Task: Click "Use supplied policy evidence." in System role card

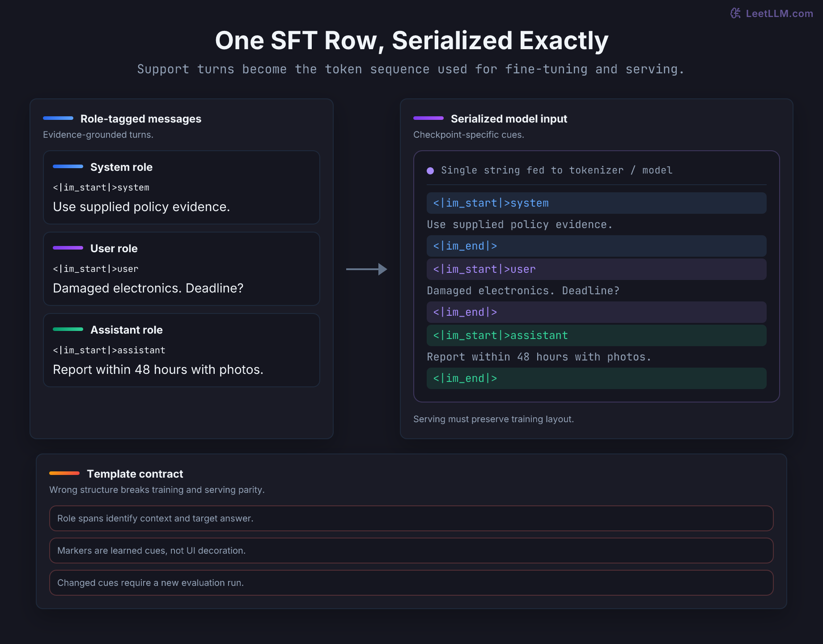Action: click(x=141, y=207)
